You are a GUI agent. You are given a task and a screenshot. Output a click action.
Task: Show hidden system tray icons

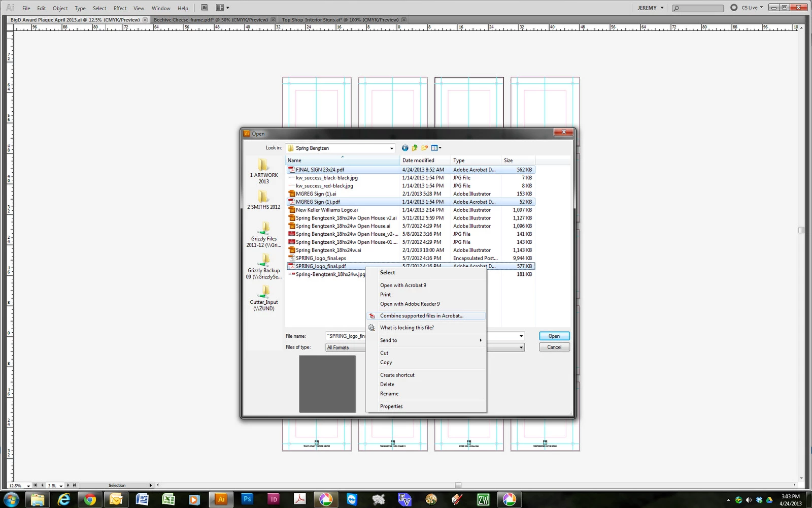[728, 500]
